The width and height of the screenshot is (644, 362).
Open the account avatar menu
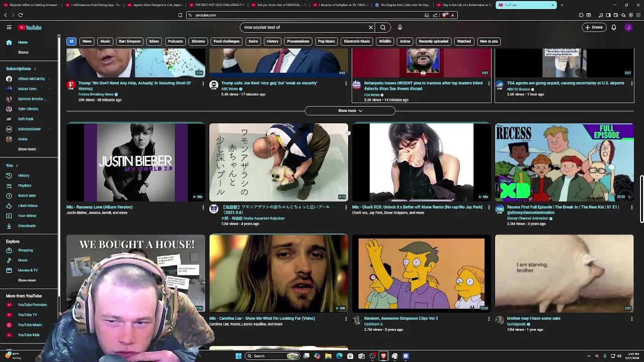(x=628, y=27)
